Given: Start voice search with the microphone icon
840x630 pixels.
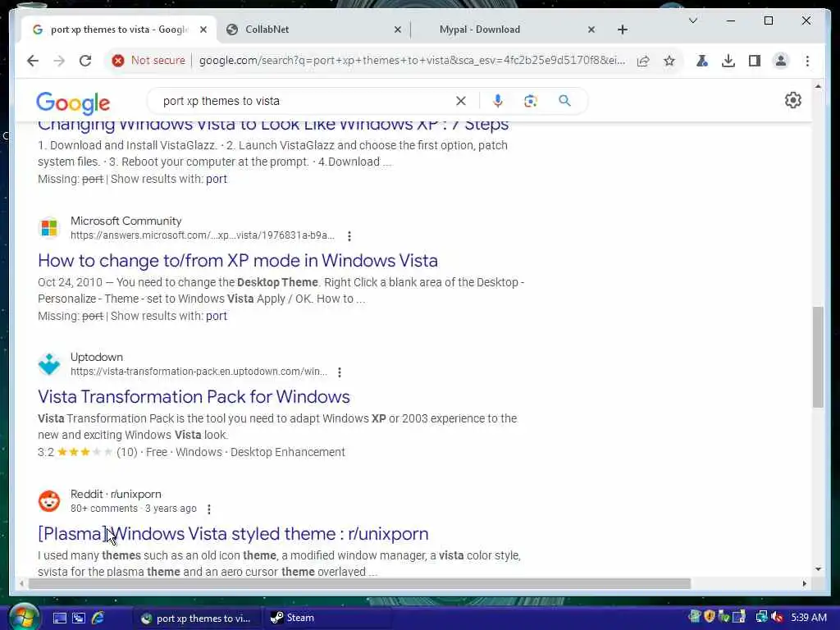Looking at the screenshot, I should click(x=498, y=101).
